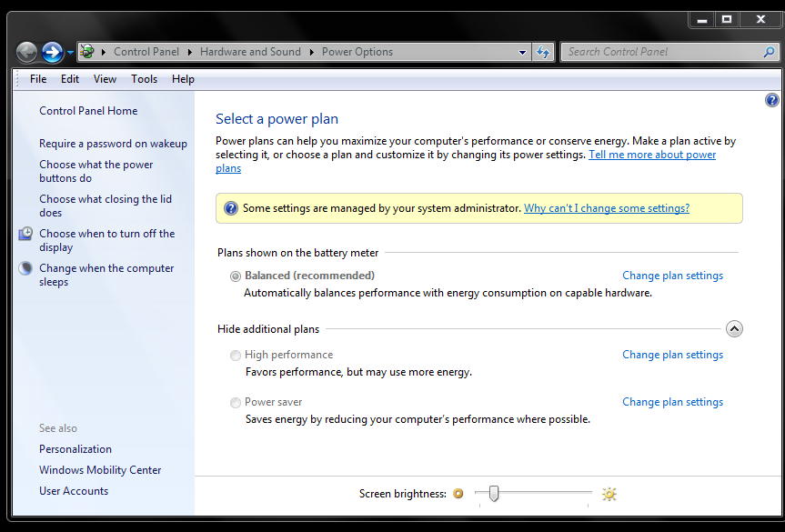Click the Control Panel icon in the address bar
785x532 pixels.
[x=87, y=52]
